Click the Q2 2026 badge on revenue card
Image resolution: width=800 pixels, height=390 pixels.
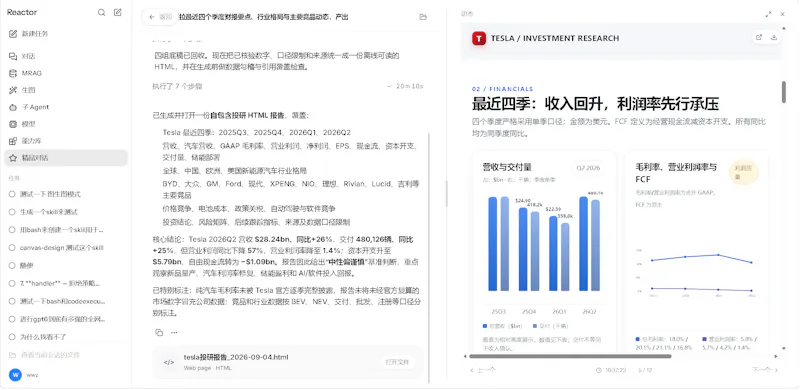pyautogui.click(x=588, y=167)
